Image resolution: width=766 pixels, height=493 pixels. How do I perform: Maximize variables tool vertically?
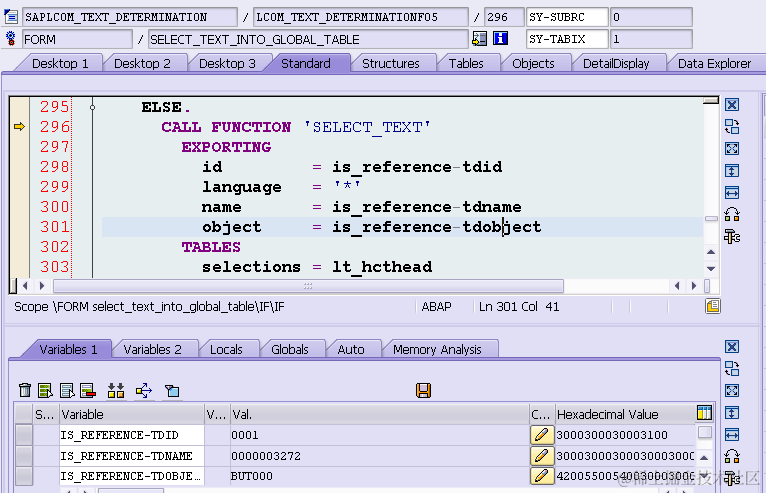click(x=731, y=412)
